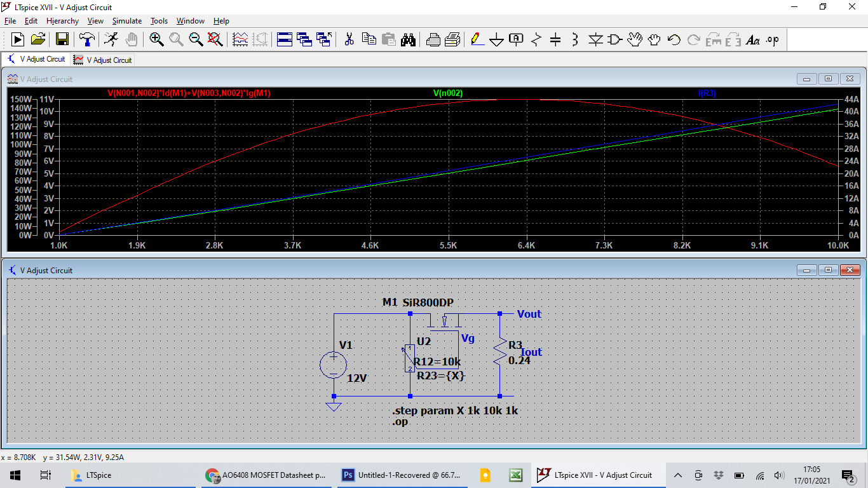Open a new schematic from toolbar

pyautogui.click(x=18, y=39)
